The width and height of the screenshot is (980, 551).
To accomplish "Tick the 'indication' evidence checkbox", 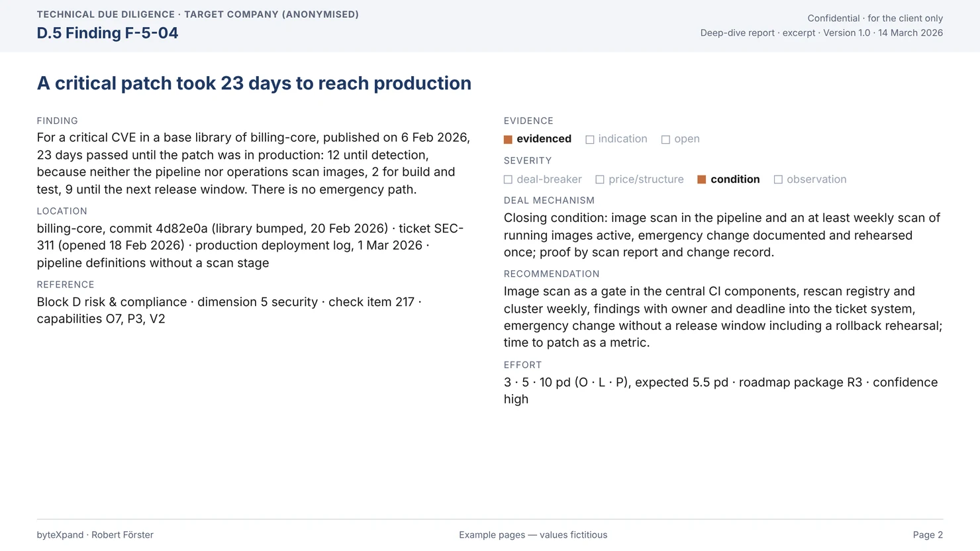I will point(589,140).
